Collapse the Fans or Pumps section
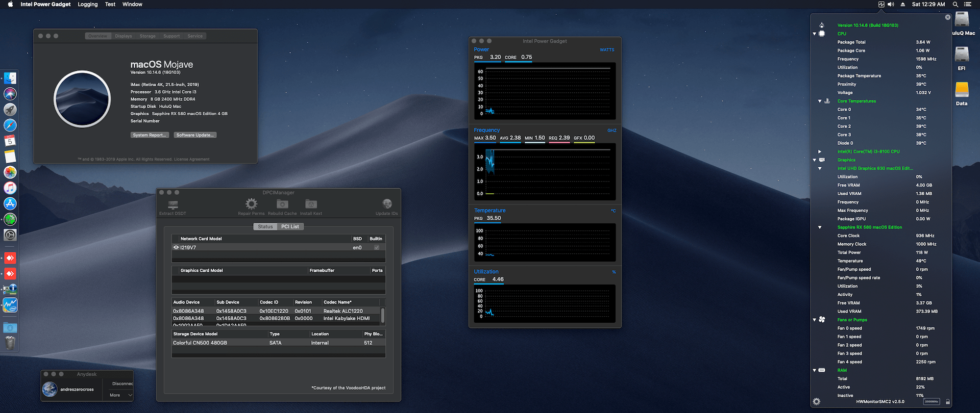This screenshot has width=980, height=413. (x=815, y=320)
